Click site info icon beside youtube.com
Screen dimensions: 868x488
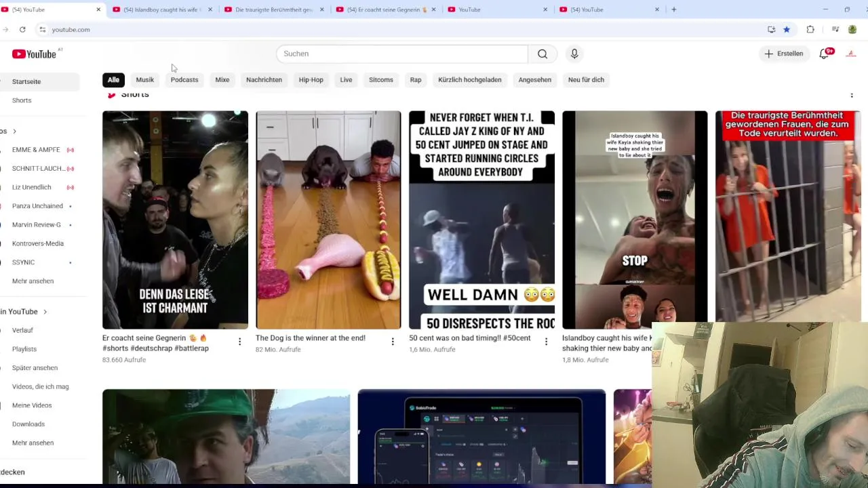[x=42, y=30]
